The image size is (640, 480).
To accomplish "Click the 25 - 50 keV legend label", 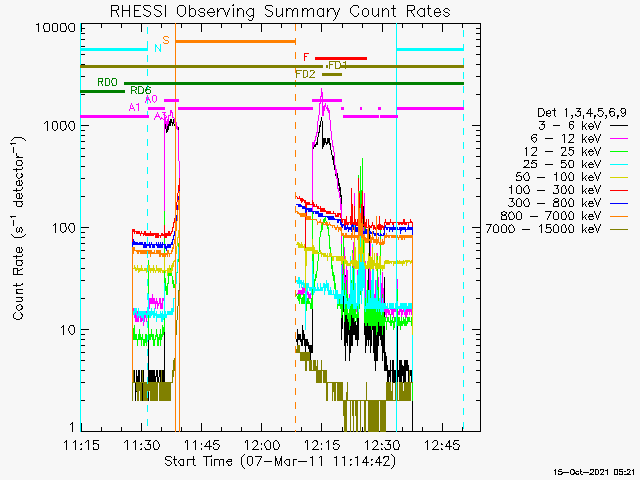I will tap(562, 164).
